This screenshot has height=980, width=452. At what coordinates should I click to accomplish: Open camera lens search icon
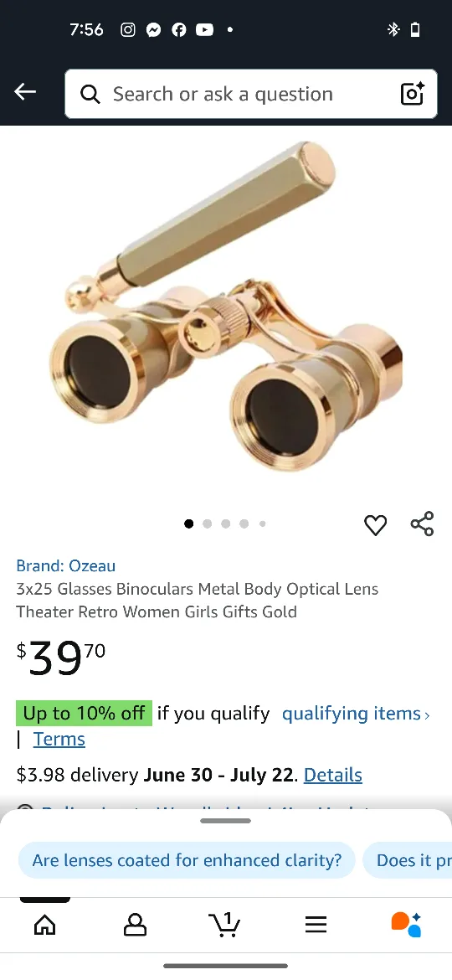click(x=412, y=94)
